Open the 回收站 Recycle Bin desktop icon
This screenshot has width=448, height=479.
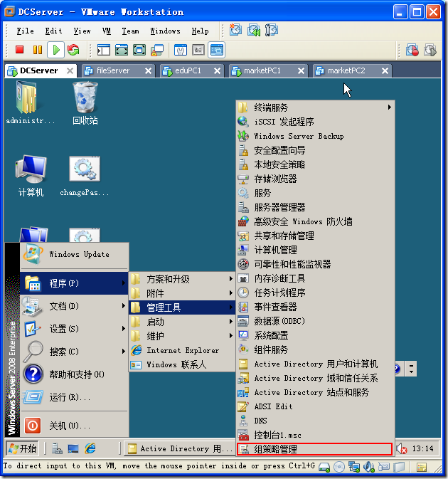click(85, 103)
